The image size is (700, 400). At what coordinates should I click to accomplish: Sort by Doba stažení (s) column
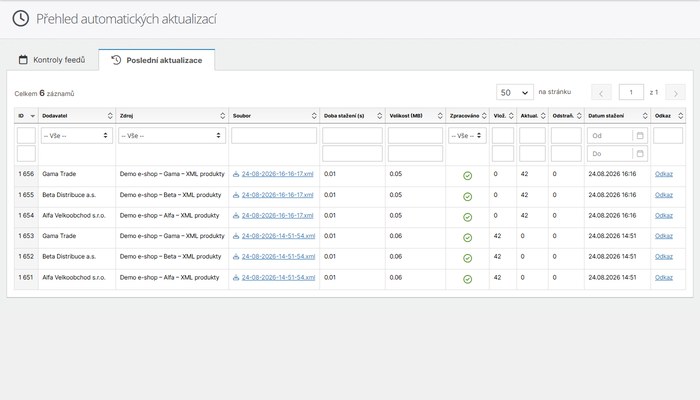point(379,116)
